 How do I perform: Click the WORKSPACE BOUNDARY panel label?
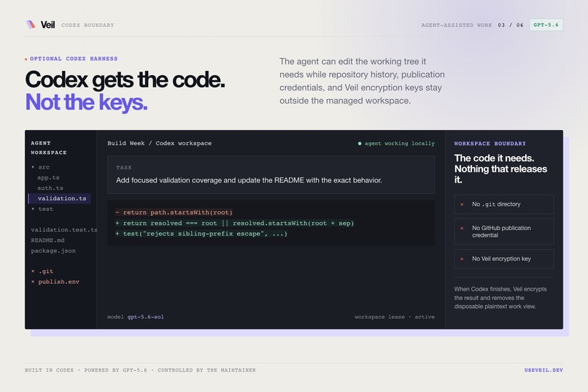tap(490, 144)
